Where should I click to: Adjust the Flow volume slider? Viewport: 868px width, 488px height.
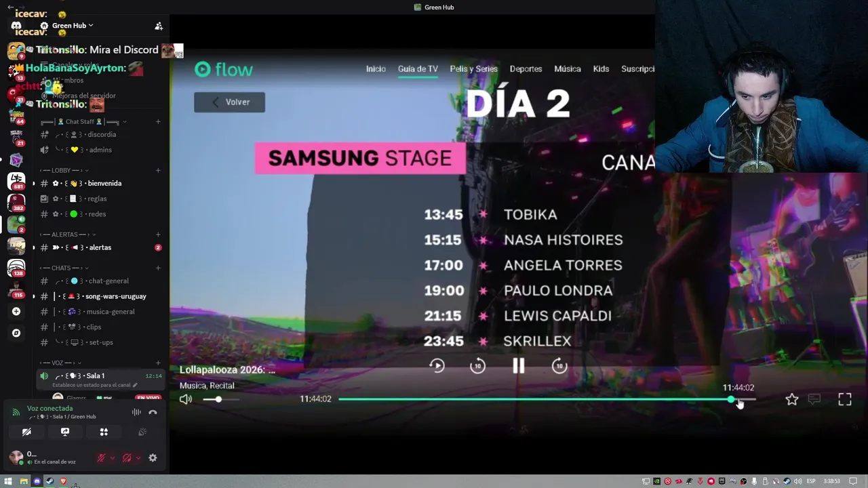(x=221, y=399)
